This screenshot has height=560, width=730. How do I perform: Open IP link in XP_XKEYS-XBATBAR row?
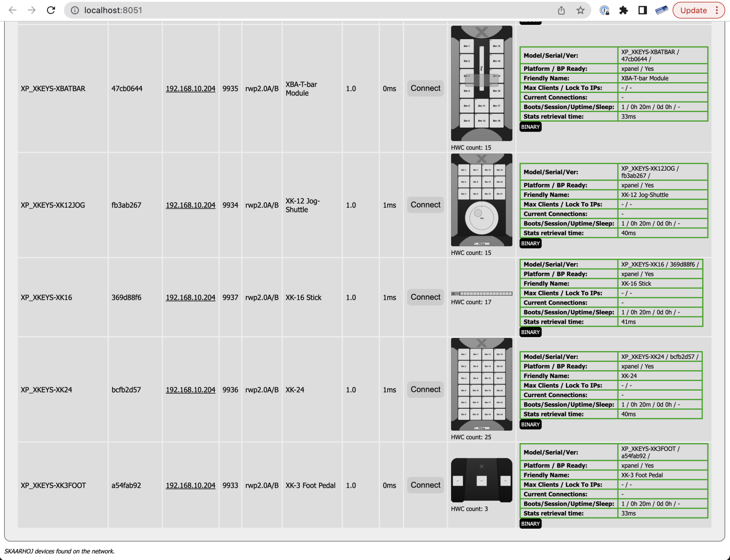pos(190,89)
